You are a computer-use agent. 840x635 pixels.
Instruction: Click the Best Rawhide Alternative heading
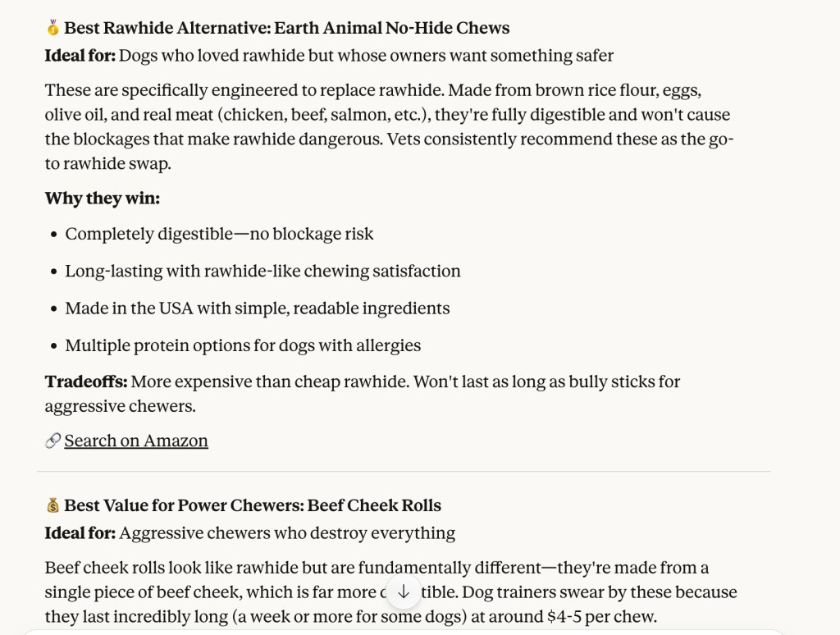[286, 29]
